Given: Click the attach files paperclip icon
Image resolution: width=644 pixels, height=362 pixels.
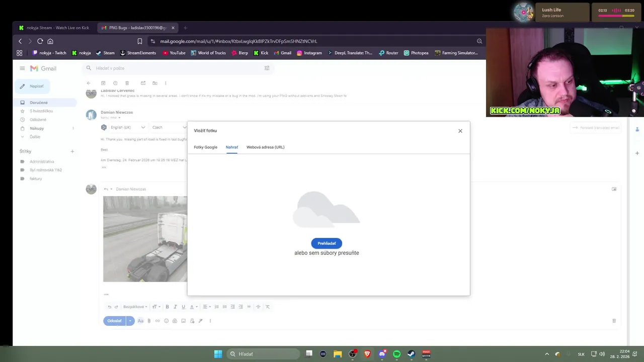Looking at the screenshot, I should (x=149, y=321).
